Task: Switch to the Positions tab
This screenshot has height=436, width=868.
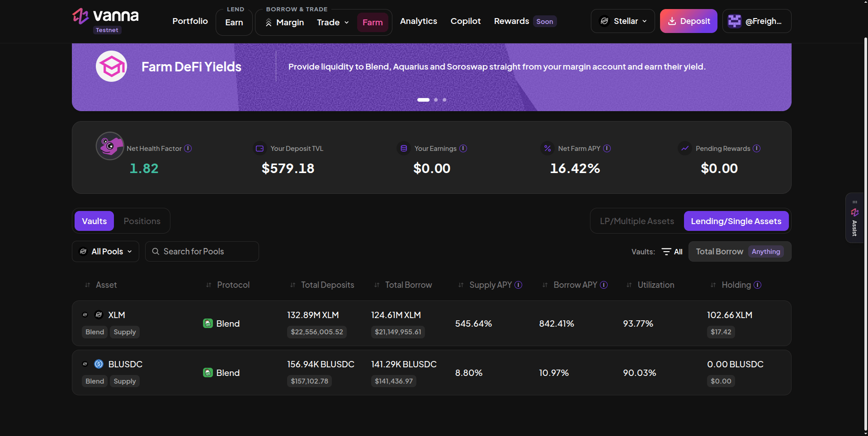Action: (142, 221)
